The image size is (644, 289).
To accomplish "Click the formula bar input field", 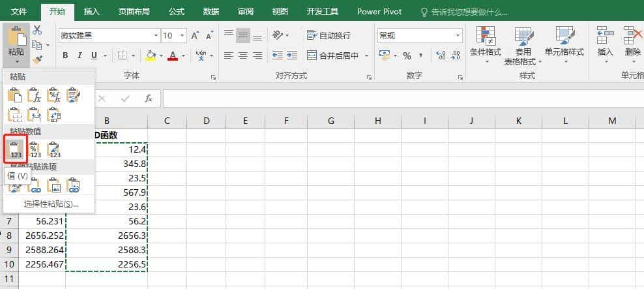I will pos(403,99).
